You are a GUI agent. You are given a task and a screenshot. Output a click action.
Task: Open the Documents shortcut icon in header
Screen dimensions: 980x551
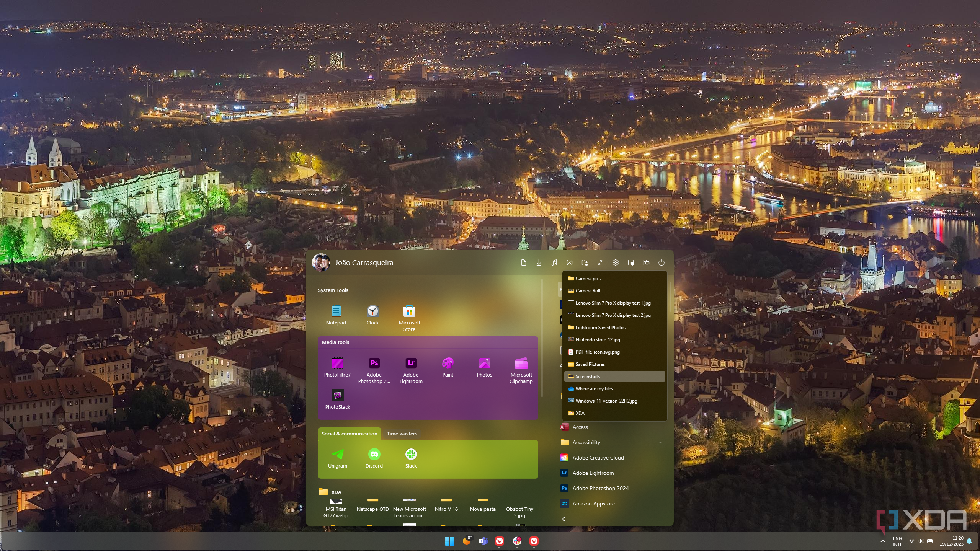coord(523,262)
